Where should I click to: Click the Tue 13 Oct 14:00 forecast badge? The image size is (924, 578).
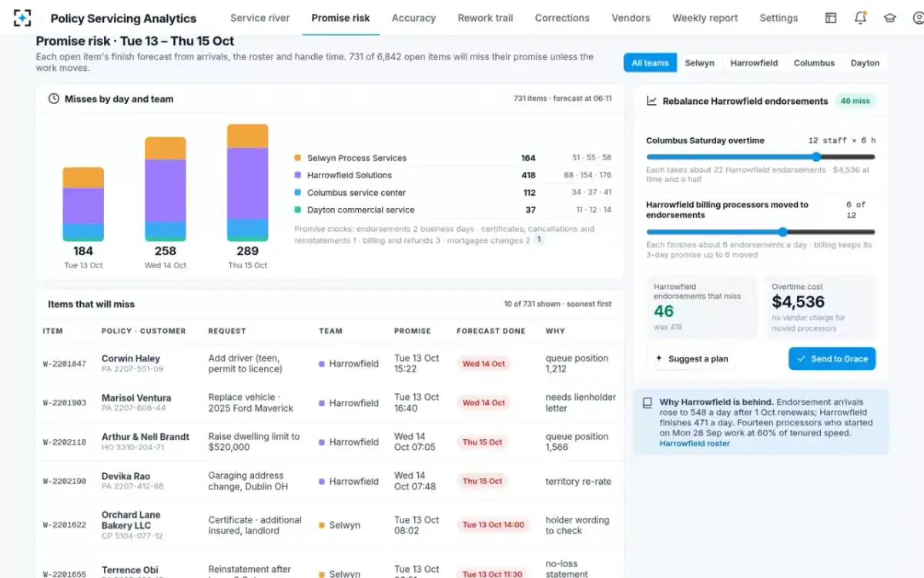tap(494, 526)
